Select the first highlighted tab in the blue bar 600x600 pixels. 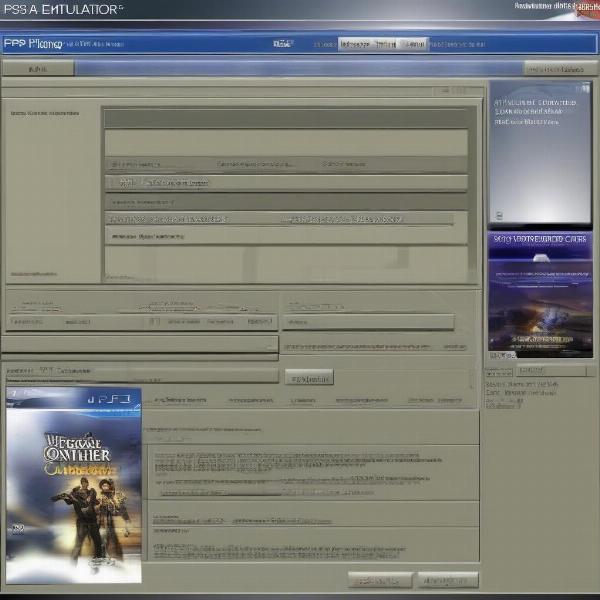click(x=355, y=44)
